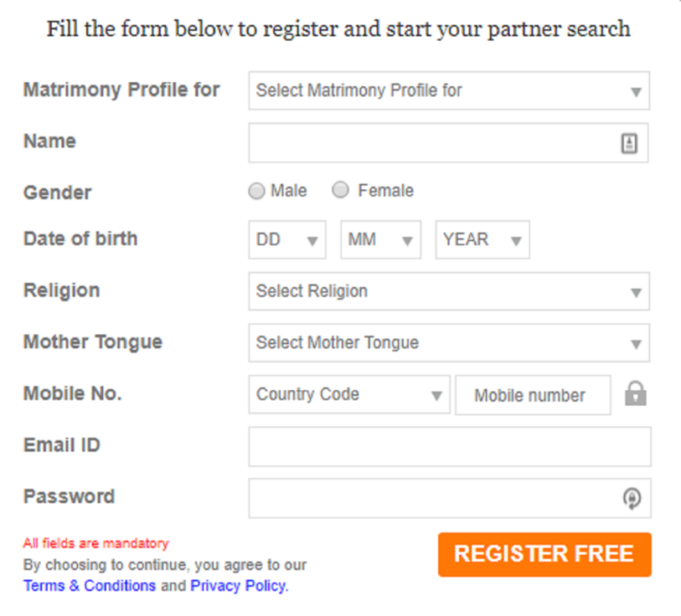This screenshot has width=681, height=616.
Task: Open the Privacy Policy link
Action: click(x=238, y=586)
